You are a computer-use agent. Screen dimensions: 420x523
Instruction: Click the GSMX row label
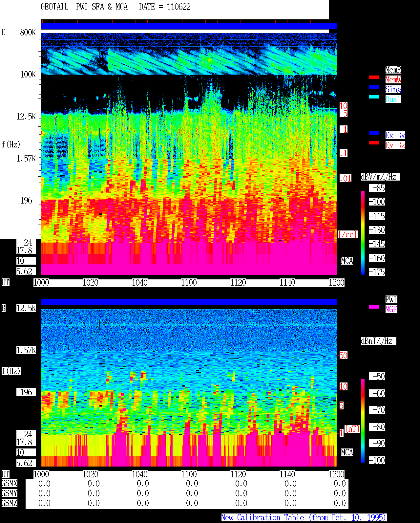point(9,484)
